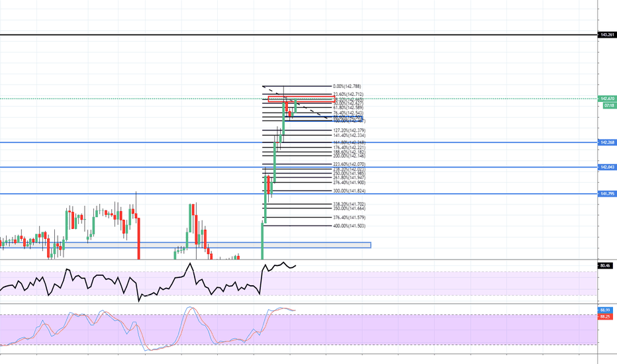
Task: Select the 141.795 blue price axis label
Action: (x=606, y=194)
